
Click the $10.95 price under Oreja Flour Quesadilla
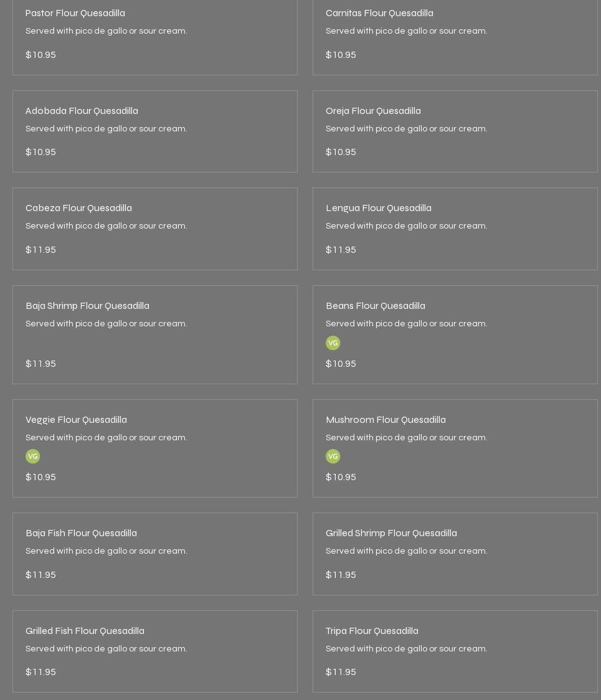[341, 152]
